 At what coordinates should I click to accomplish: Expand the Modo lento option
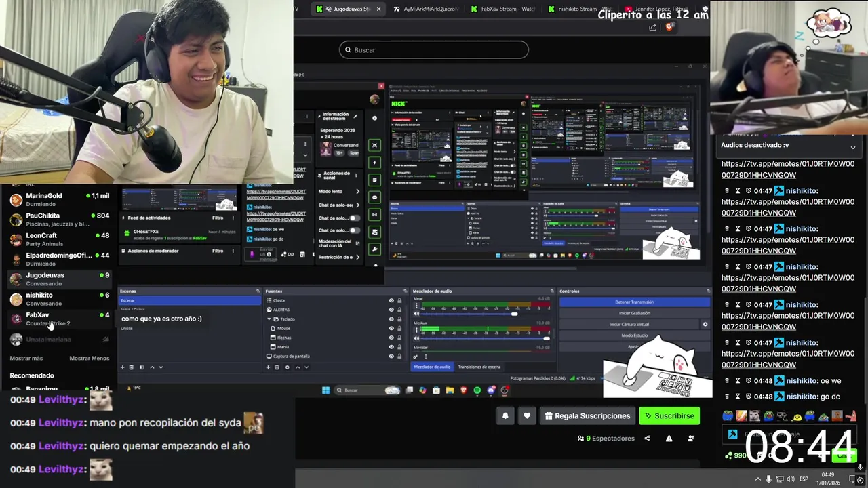click(x=357, y=192)
